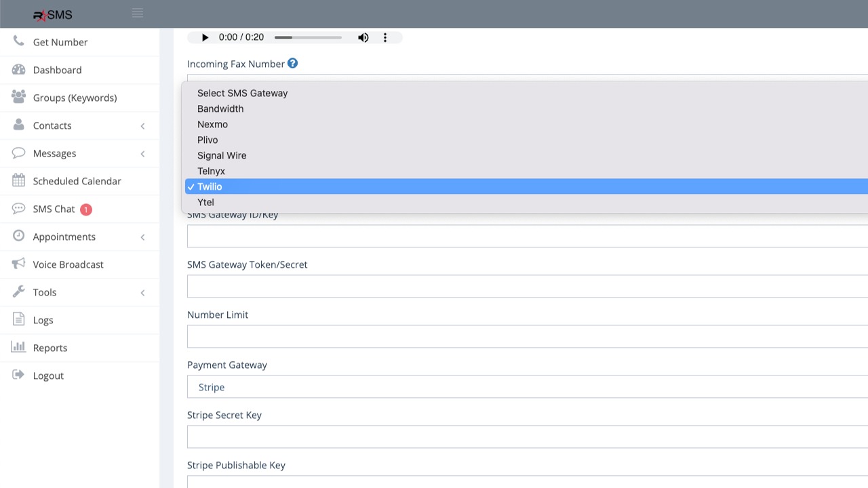The height and width of the screenshot is (488, 868).
Task: Expand the Appointments submenu chevron
Action: [x=142, y=237]
